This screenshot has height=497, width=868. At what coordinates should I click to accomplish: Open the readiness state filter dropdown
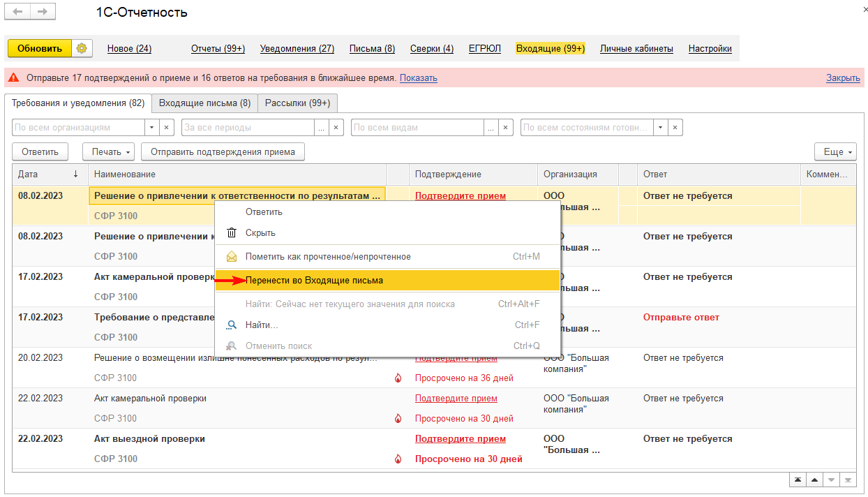coord(660,128)
